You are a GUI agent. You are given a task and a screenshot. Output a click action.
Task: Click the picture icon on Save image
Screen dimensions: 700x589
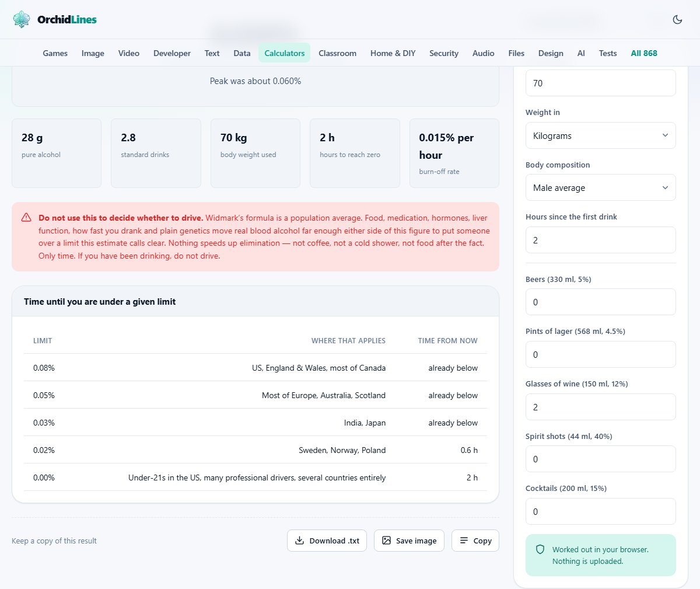(386, 541)
